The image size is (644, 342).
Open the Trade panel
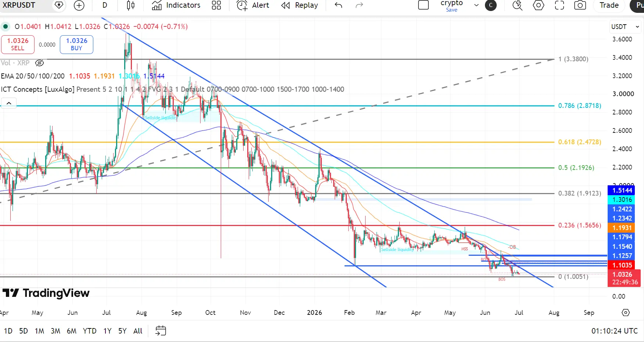pyautogui.click(x=609, y=5)
